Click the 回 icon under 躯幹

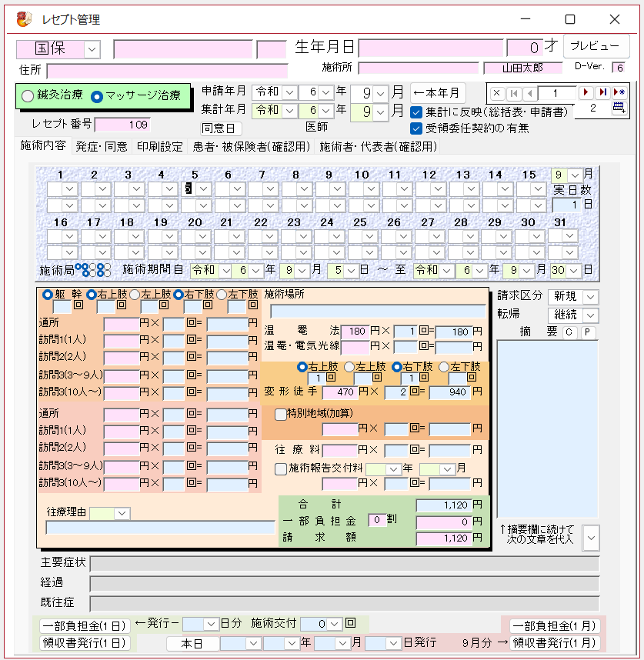click(78, 306)
